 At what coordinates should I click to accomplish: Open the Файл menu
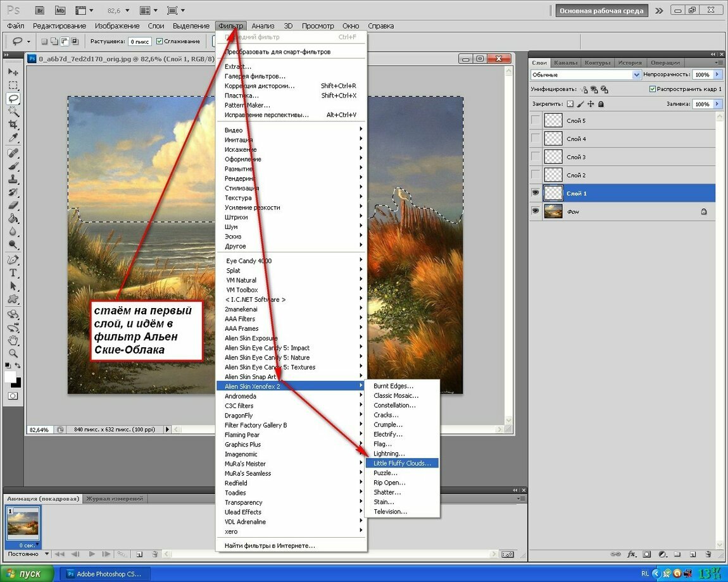click(16, 26)
